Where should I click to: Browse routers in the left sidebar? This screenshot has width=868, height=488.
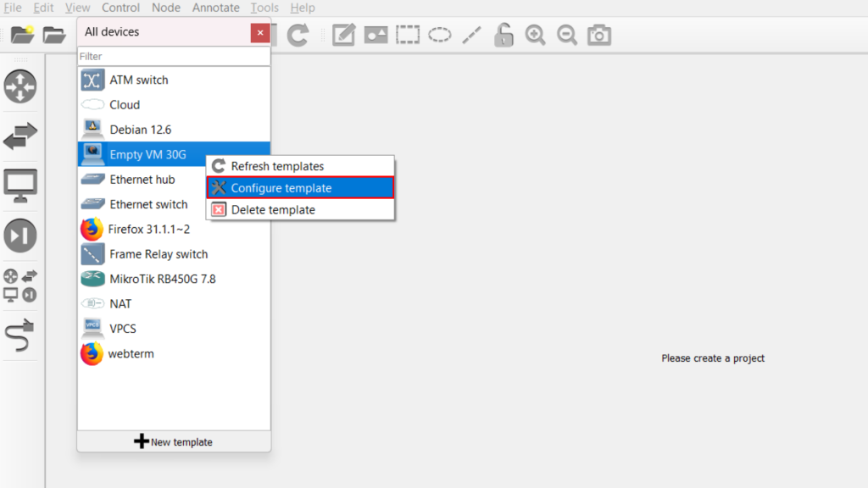(20, 87)
